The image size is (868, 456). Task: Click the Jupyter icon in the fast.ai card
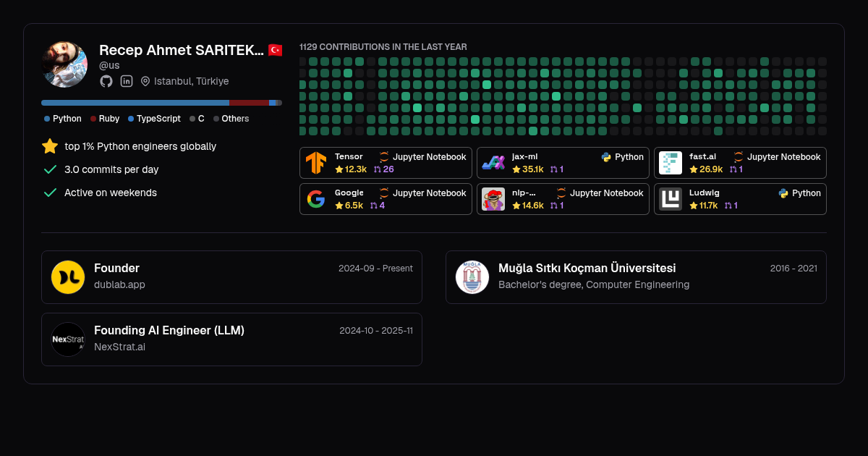[x=739, y=157]
